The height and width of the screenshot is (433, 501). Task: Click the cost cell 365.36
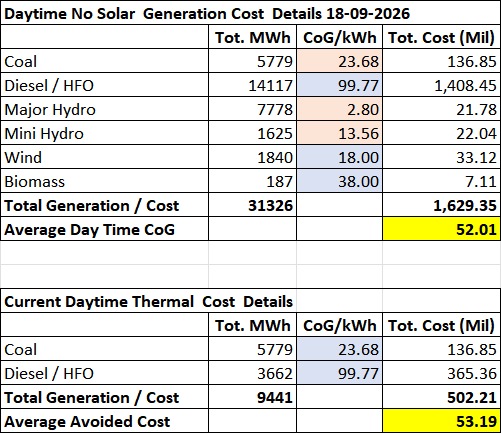coord(441,373)
